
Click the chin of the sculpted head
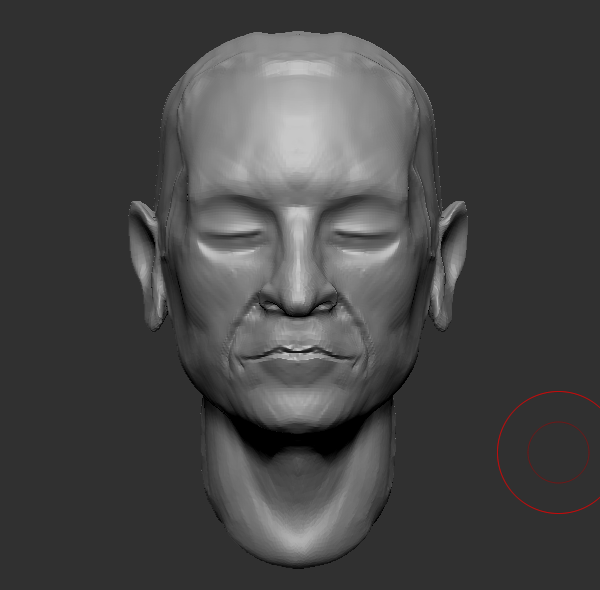[x=298, y=409]
